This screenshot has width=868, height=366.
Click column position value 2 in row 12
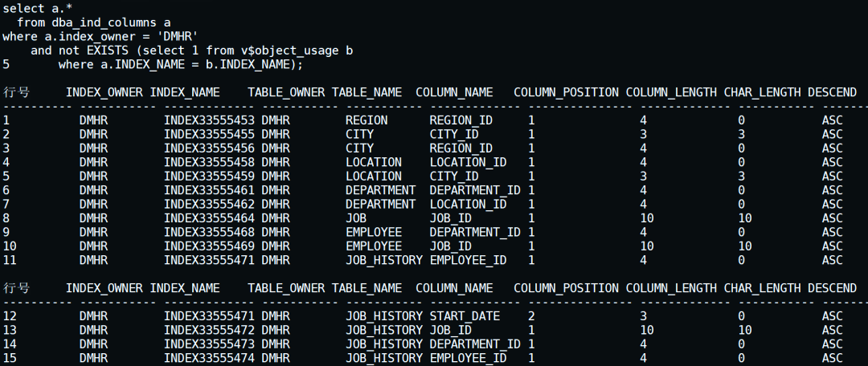[x=531, y=316]
